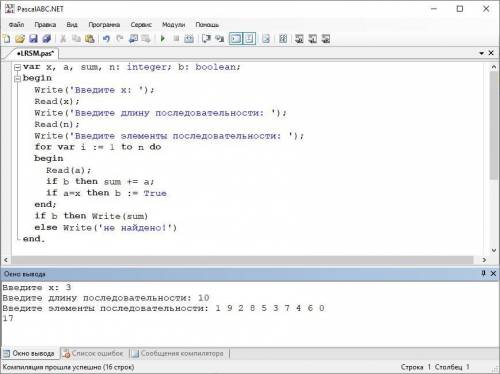Paste clipboard with the paste icon
This screenshot has height=374, width=500.
(90, 39)
